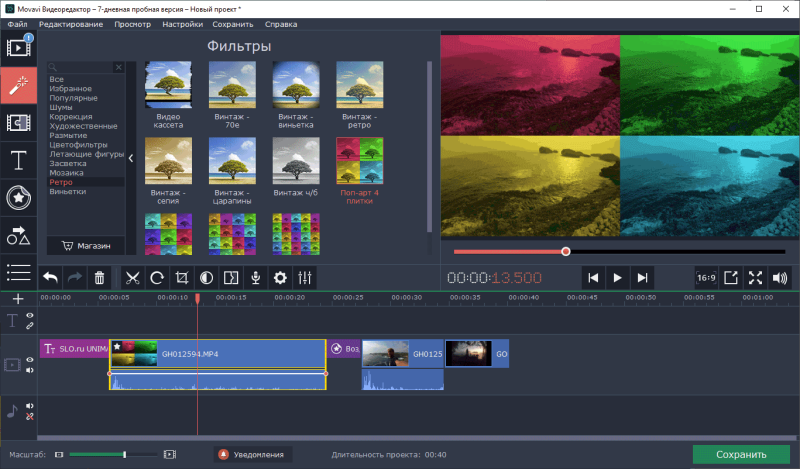
Task: Open the Редактирование menu
Action: tap(71, 22)
